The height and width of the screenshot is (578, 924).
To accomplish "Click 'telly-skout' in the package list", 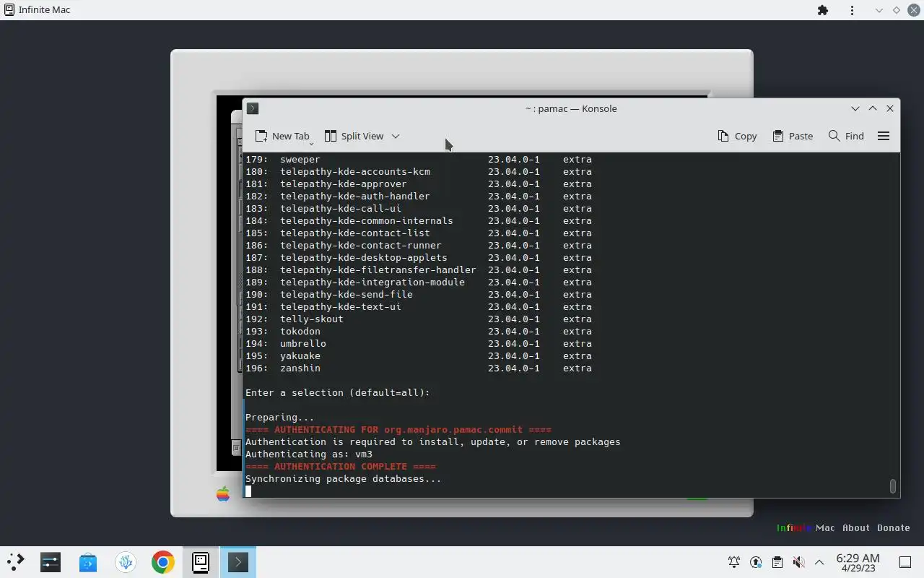I will tap(312, 319).
